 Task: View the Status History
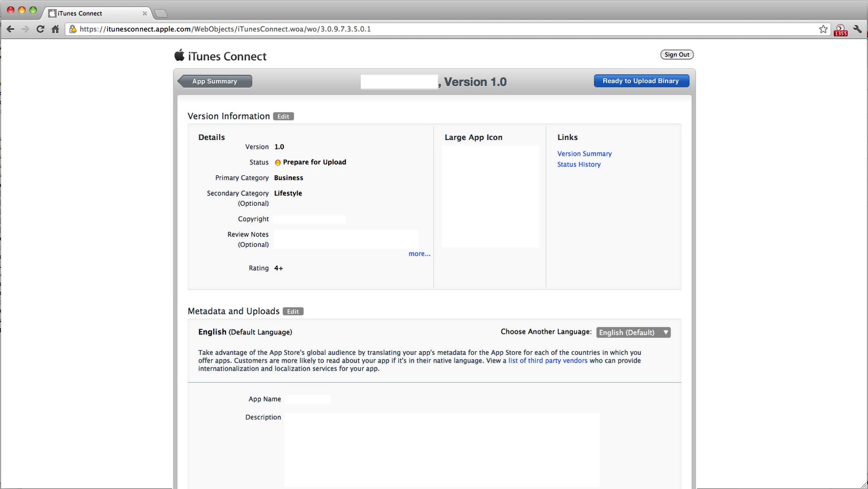[578, 164]
